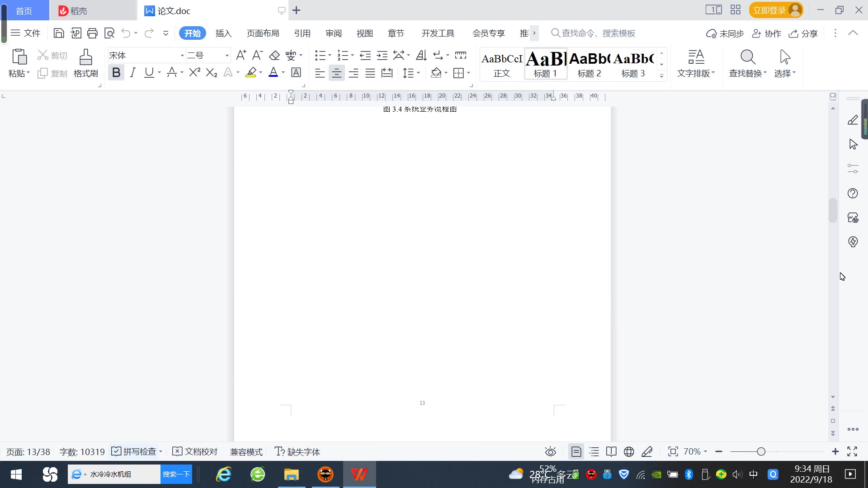Click the help question mark sidebar icon
The image size is (868, 488).
[853, 193]
